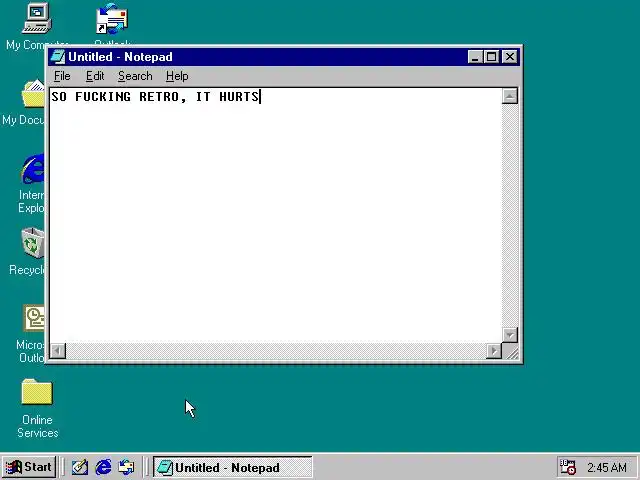Open the My Computer desktop icon
Viewport: 640px width, 480px height.
tap(36, 18)
